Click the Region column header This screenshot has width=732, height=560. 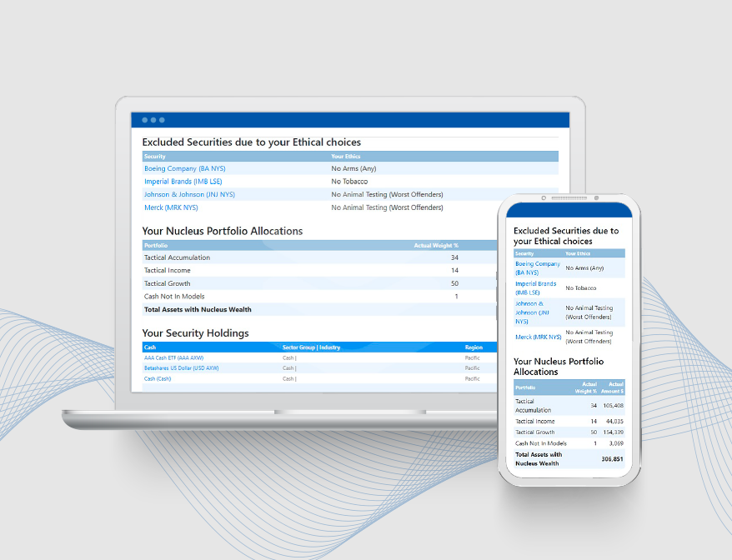474,347
